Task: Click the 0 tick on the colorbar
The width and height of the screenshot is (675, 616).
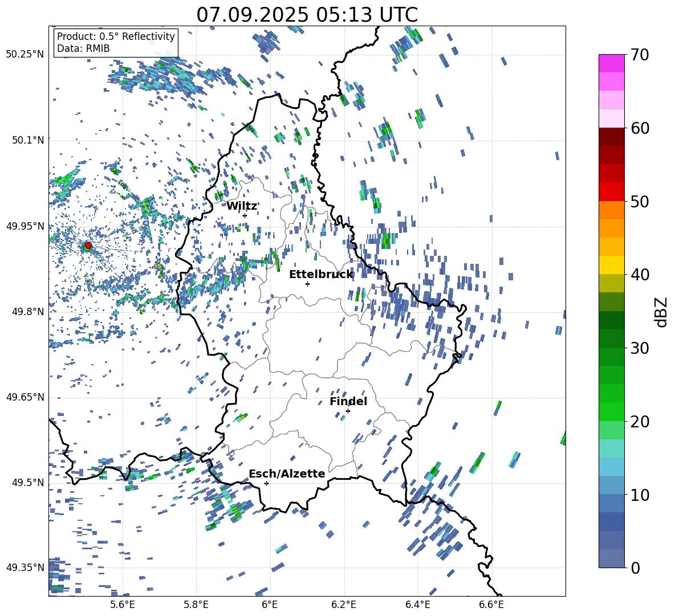Action: click(x=636, y=568)
